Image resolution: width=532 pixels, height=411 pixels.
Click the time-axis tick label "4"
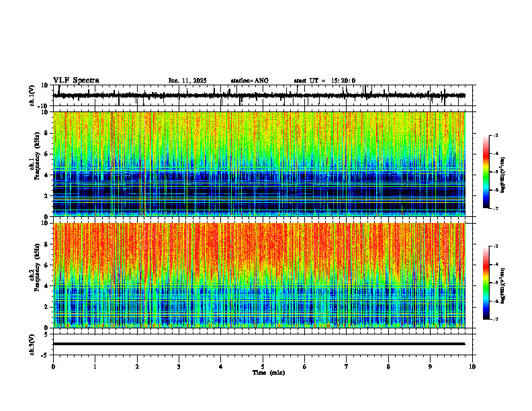(221, 367)
